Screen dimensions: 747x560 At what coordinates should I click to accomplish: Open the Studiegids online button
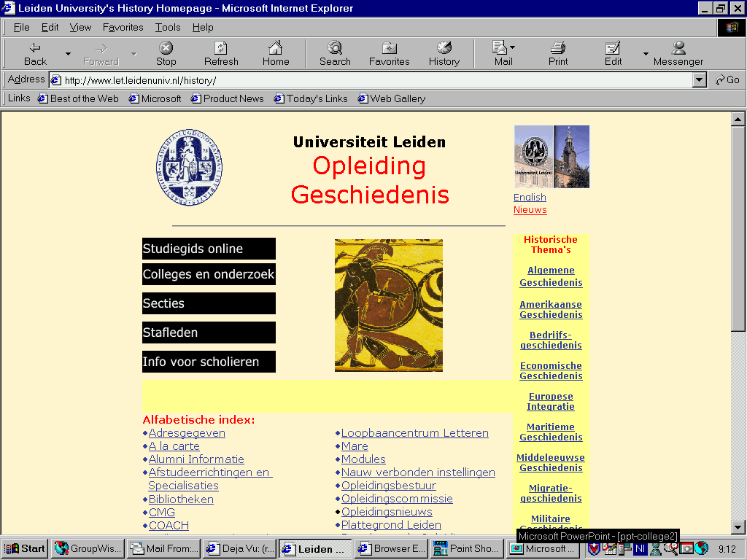tap(209, 249)
